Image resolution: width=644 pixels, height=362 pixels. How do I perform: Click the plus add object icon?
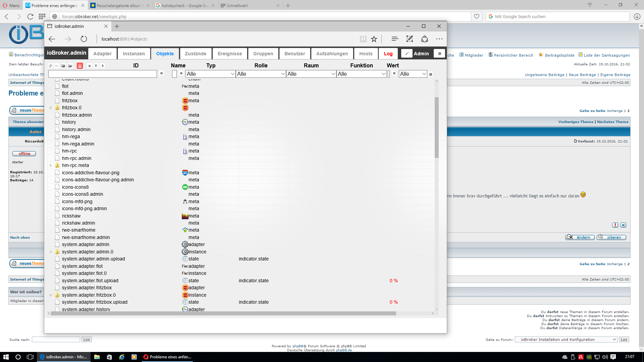[90, 66]
